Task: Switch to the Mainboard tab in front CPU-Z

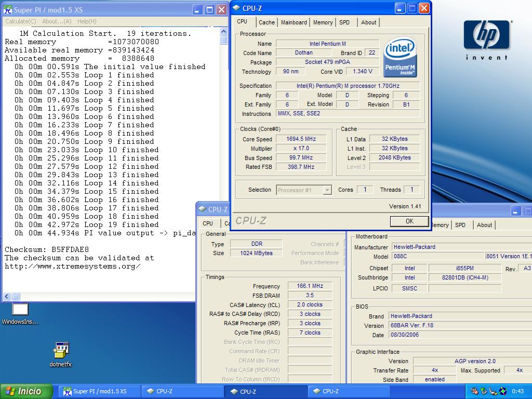Action: coord(294,22)
